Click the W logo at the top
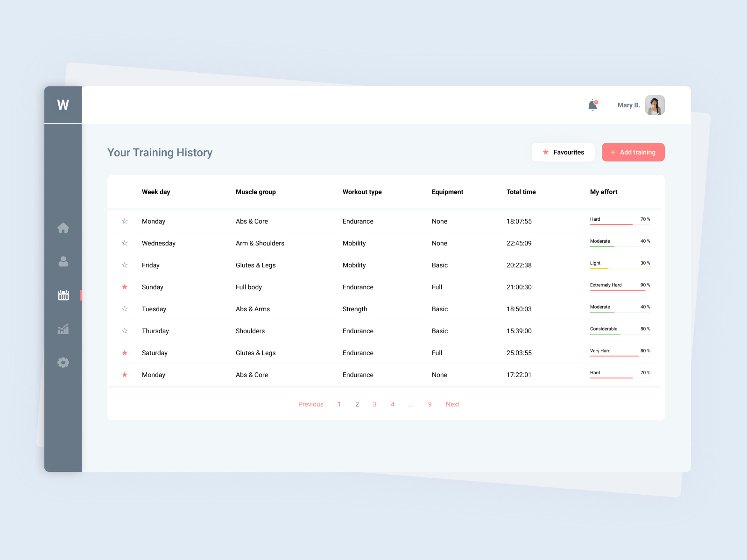Screen dimensions: 747x560 (63, 105)
